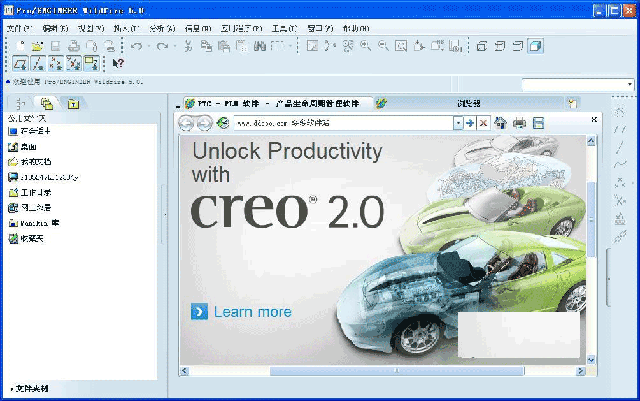Screen dimensions: 640x401
Task: Open the 文件 (File) menu
Action: point(19,28)
